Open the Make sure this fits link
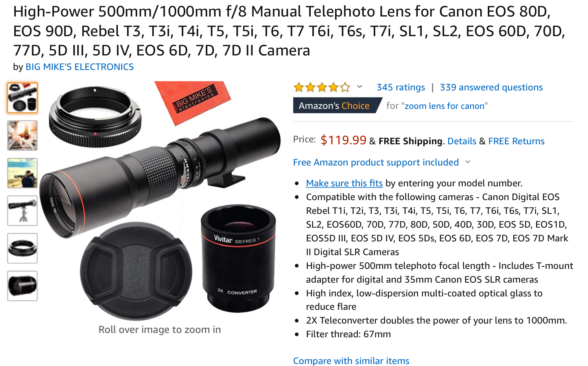Viewport: 588px width, 366px height. tap(344, 183)
